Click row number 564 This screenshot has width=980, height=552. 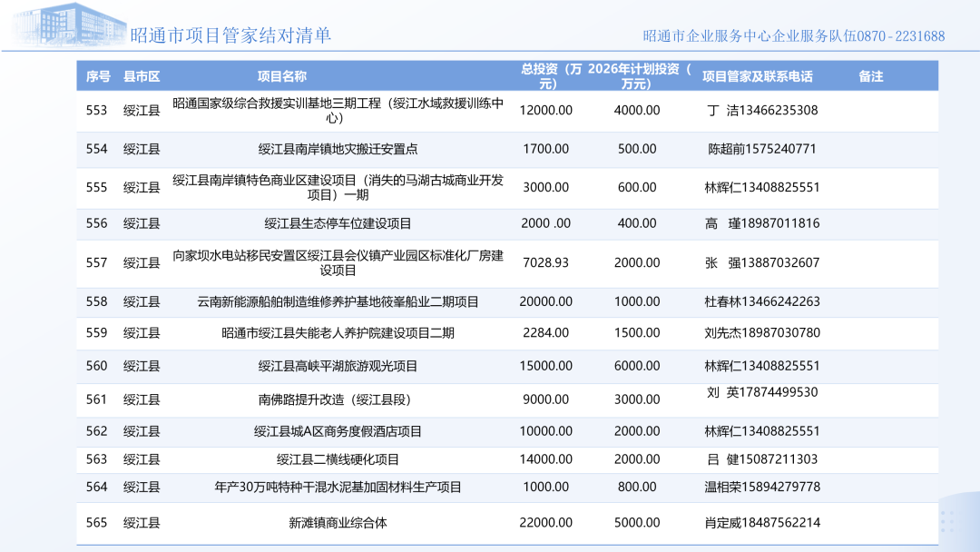click(x=97, y=487)
